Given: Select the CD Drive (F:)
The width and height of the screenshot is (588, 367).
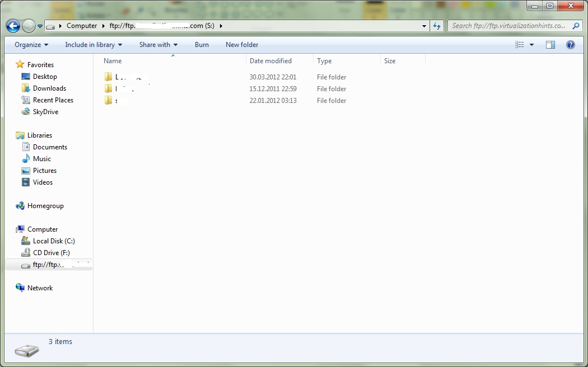Looking at the screenshot, I should tap(51, 253).
